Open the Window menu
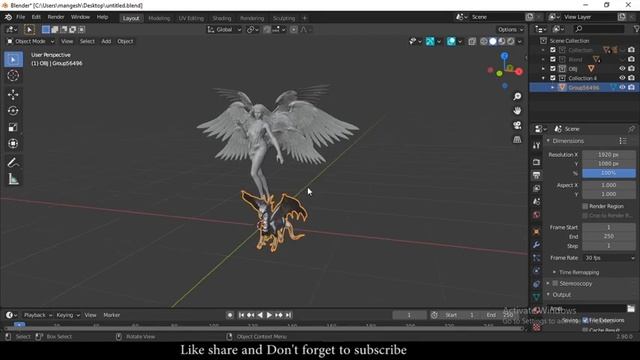The image size is (640, 360). click(80, 17)
